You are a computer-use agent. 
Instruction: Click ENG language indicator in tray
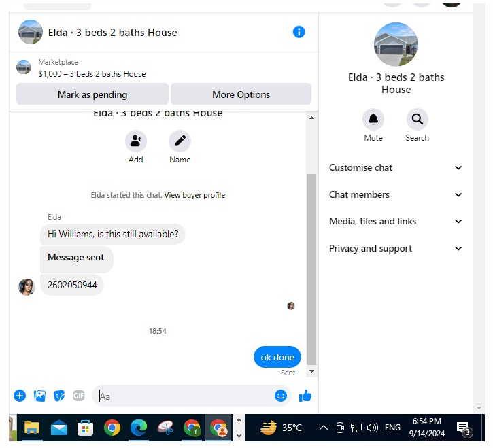[392, 428]
